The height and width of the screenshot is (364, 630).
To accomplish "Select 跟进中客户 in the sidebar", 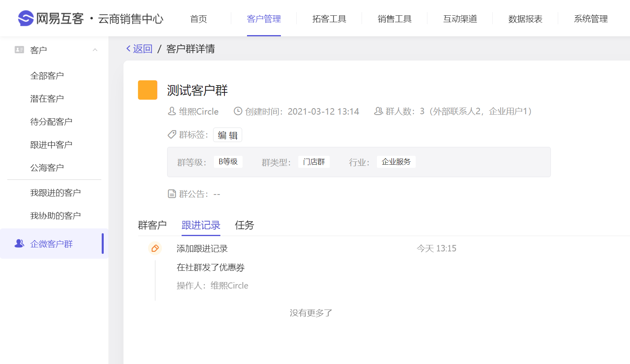I will [x=51, y=144].
